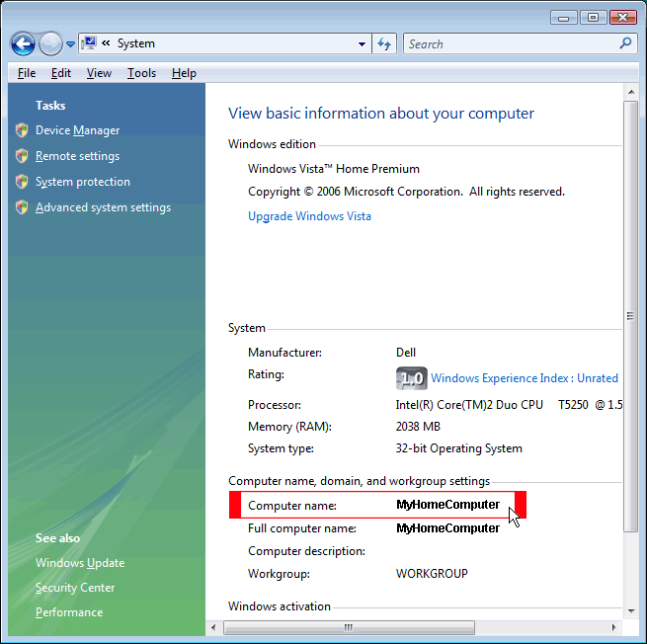
Task: Open the View menu
Action: coord(99,73)
